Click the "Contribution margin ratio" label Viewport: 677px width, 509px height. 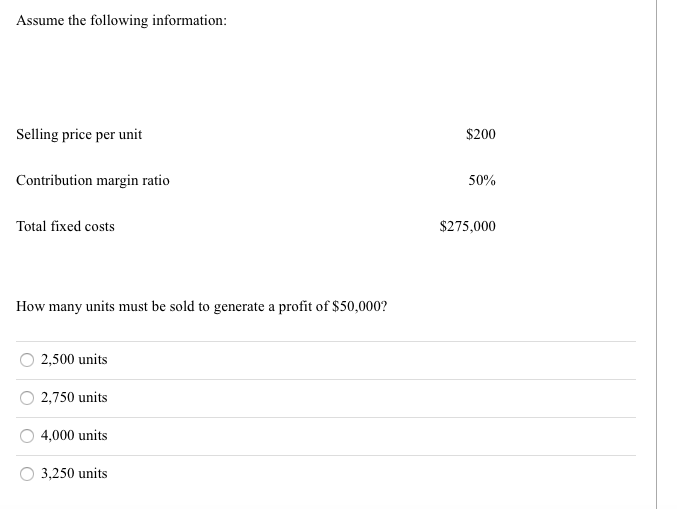point(93,180)
